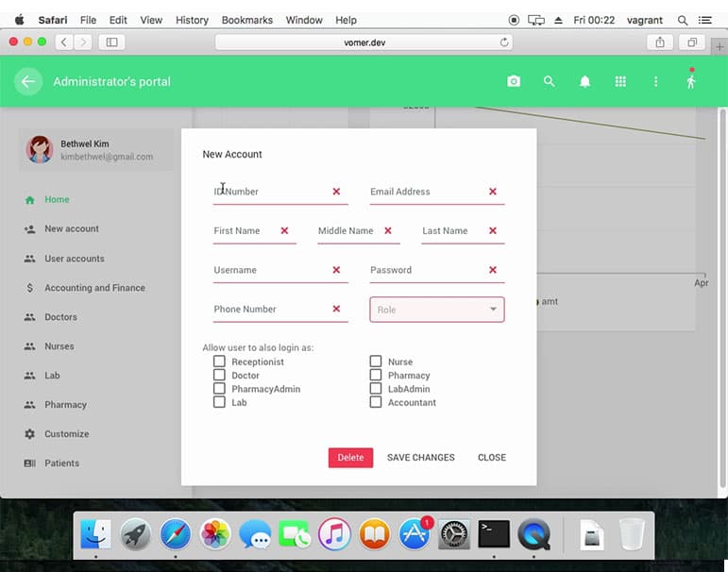This screenshot has width=728, height=572.
Task: Open the three-dot more options menu
Action: tap(655, 82)
